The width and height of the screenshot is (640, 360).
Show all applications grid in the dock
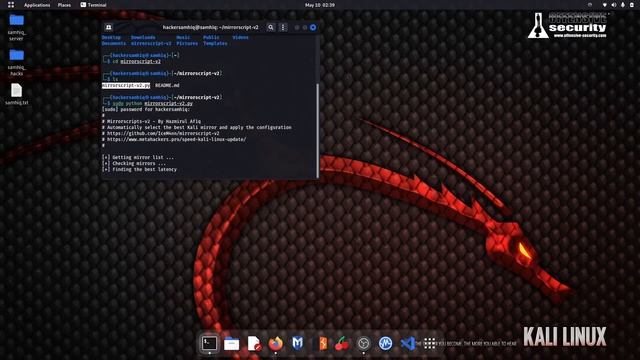click(429, 343)
